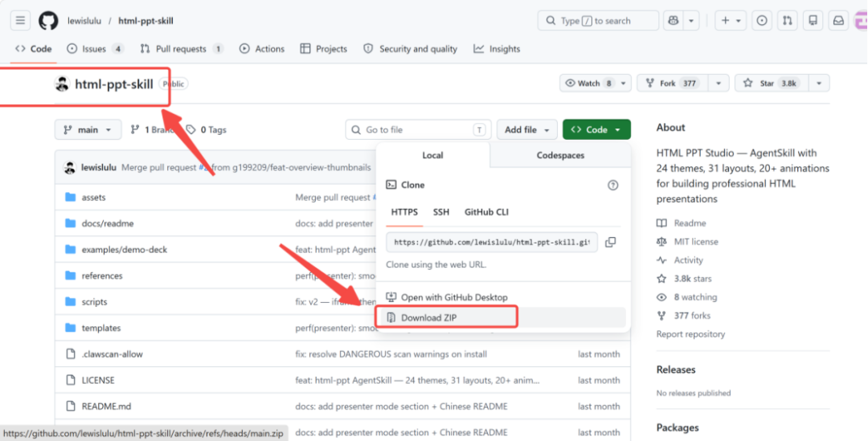This screenshot has width=868, height=441.
Task: Select the HTTPS clone option
Action: click(404, 212)
